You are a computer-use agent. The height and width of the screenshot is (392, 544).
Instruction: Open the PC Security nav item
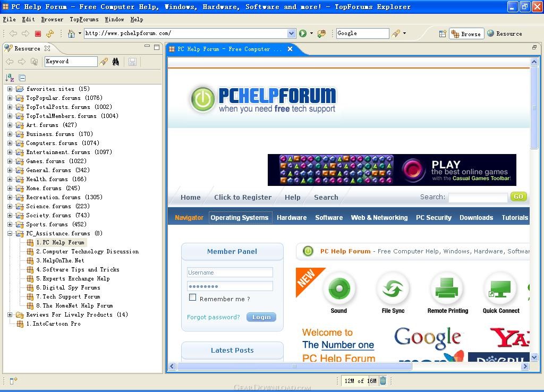click(433, 217)
